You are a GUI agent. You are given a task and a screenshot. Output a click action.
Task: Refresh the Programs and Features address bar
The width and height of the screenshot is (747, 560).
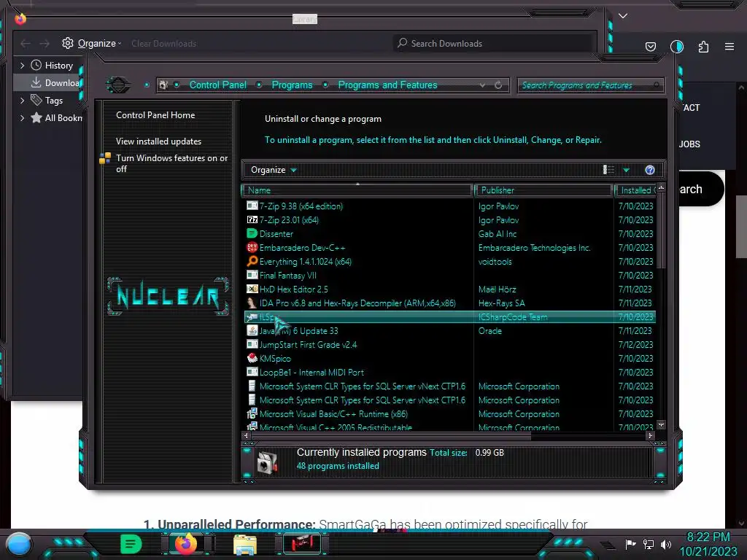pyautogui.click(x=498, y=85)
